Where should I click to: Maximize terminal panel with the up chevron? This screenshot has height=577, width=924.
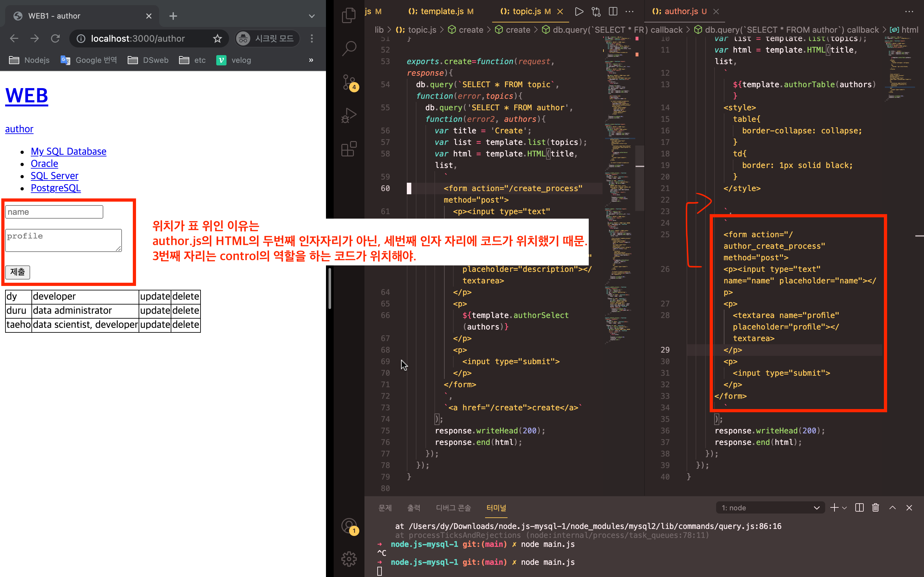pyautogui.click(x=892, y=507)
